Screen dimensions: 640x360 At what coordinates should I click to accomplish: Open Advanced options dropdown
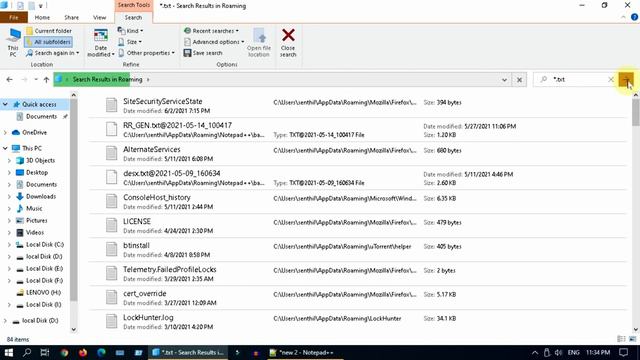pos(214,42)
